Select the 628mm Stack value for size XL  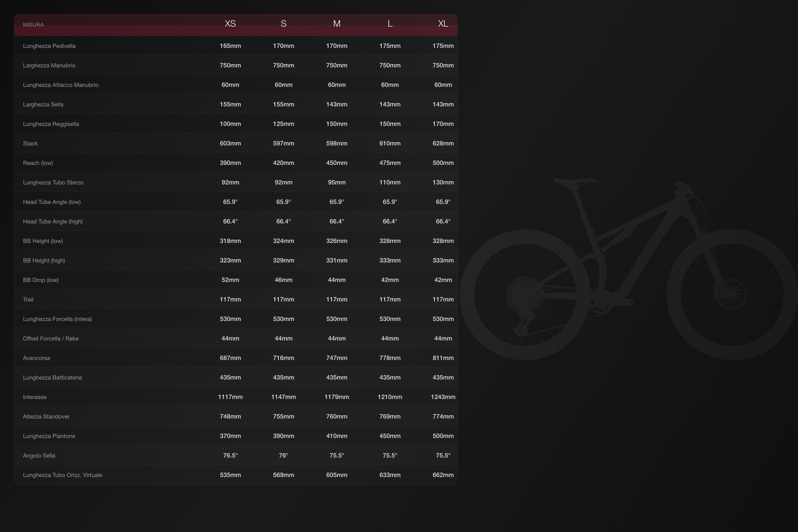click(443, 143)
